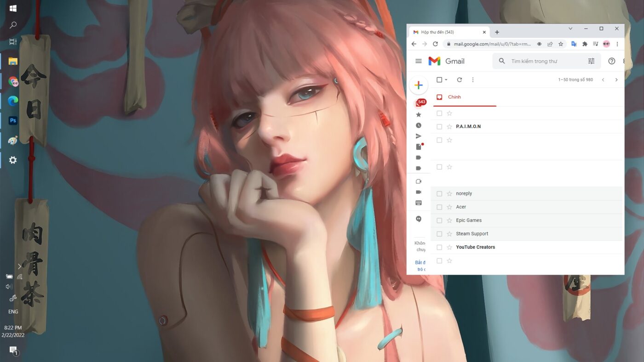Viewport: 644px width, 362px height.
Task: Check the Epic Games email checkbox
Action: [x=439, y=221]
